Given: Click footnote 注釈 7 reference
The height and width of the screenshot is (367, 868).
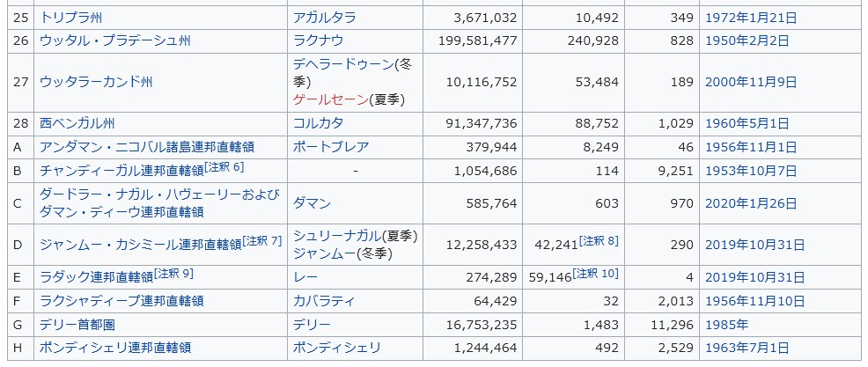Looking at the screenshot, I should pos(262,239).
